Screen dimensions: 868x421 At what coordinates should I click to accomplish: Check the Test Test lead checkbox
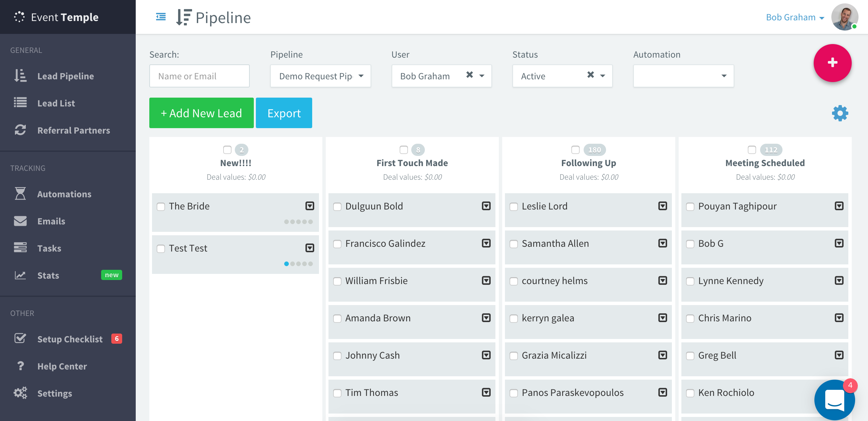click(161, 249)
